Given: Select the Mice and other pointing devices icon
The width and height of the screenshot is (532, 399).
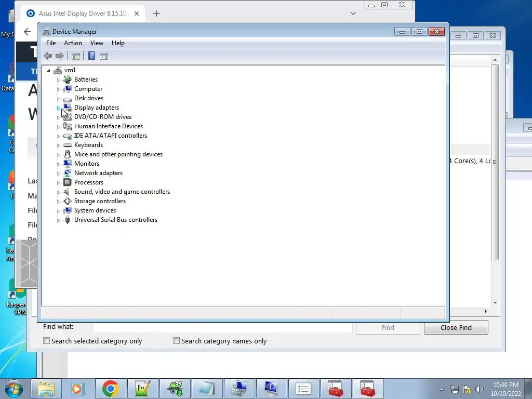Looking at the screenshot, I should pyautogui.click(x=68, y=154).
